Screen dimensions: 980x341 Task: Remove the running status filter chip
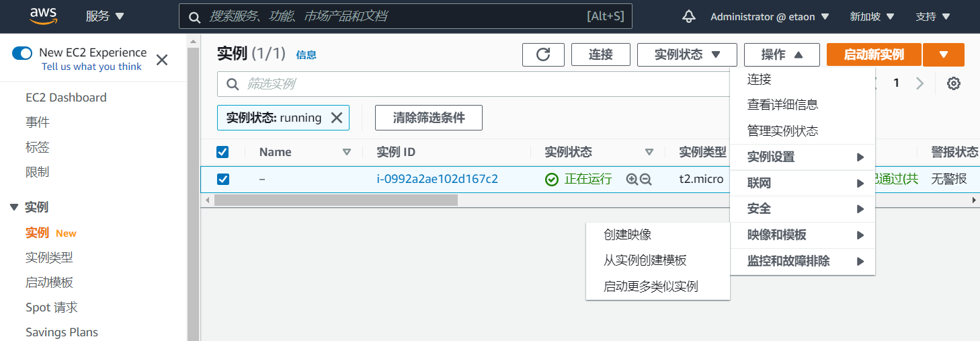337,118
